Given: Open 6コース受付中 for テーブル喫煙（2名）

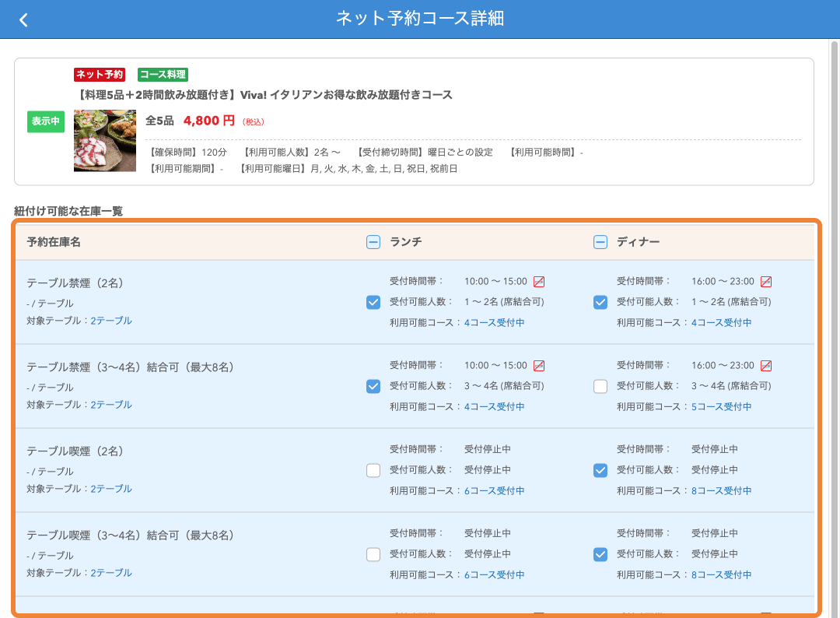Looking at the screenshot, I should [494, 491].
